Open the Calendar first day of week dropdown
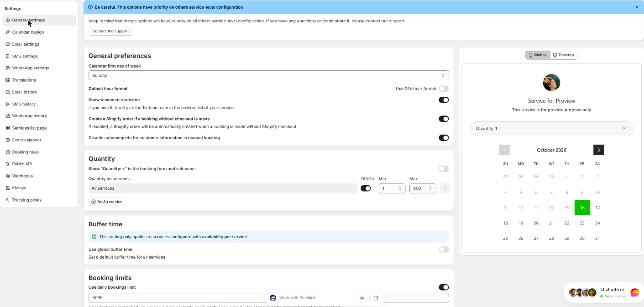644x307 pixels. coord(268,75)
